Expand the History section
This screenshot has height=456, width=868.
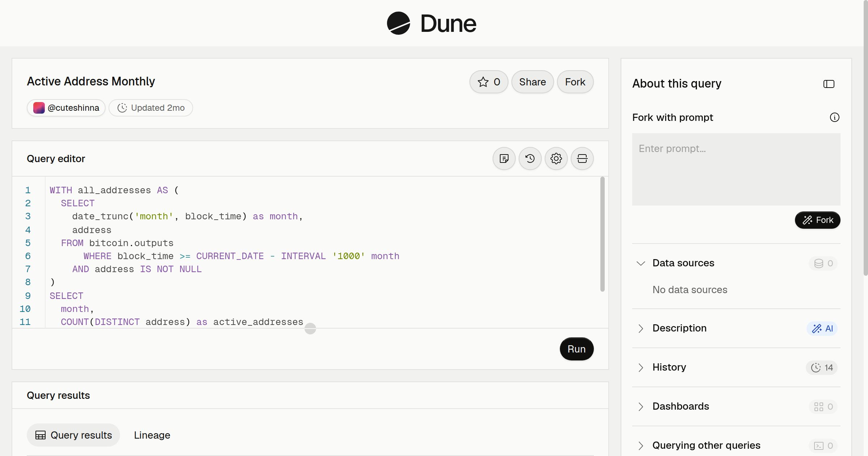click(x=641, y=367)
